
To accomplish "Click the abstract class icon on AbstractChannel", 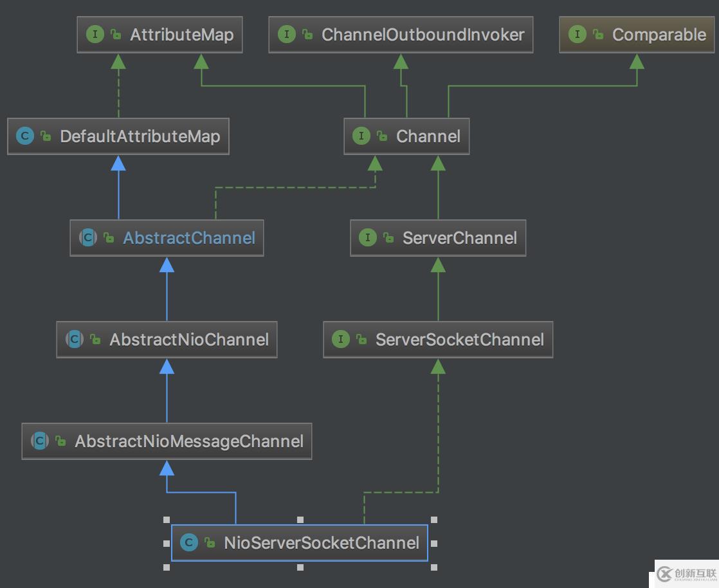I will [88, 237].
